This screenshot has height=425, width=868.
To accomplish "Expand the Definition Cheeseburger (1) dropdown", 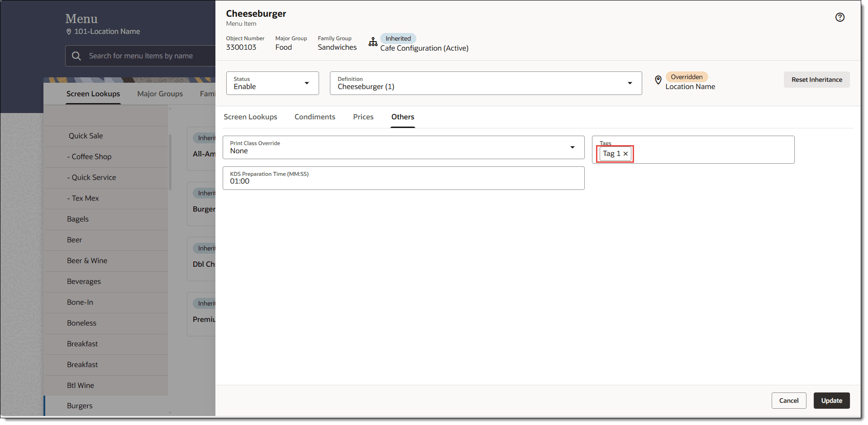I will pyautogui.click(x=486, y=83).
